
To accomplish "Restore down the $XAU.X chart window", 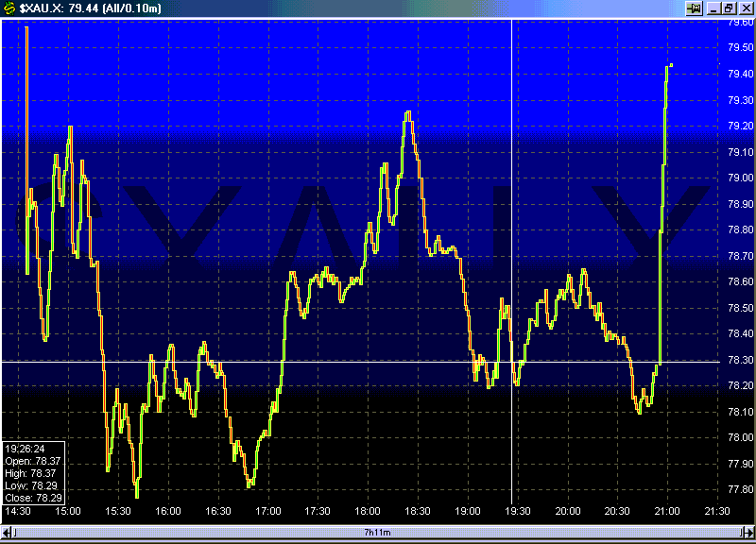I will [729, 8].
